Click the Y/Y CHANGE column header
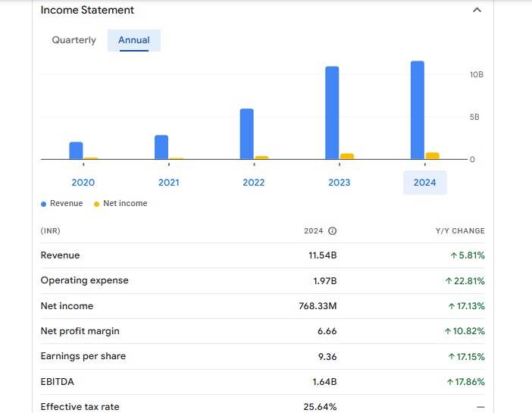Image resolution: width=532 pixels, height=413 pixels. (460, 231)
